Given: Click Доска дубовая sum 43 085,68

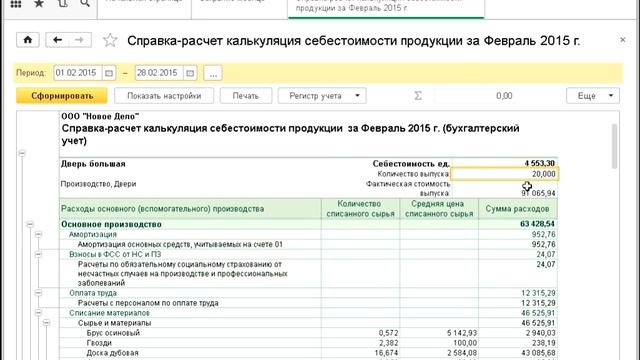Looking at the screenshot, I should [538, 353].
